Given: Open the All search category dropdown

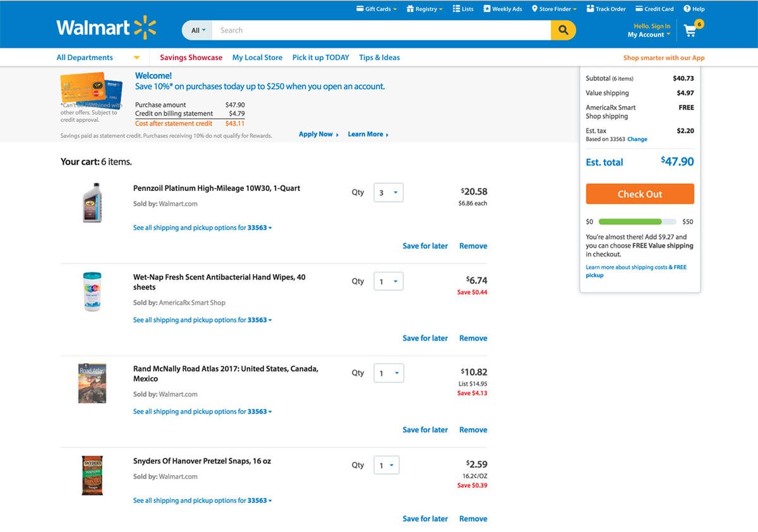Looking at the screenshot, I should (x=198, y=30).
